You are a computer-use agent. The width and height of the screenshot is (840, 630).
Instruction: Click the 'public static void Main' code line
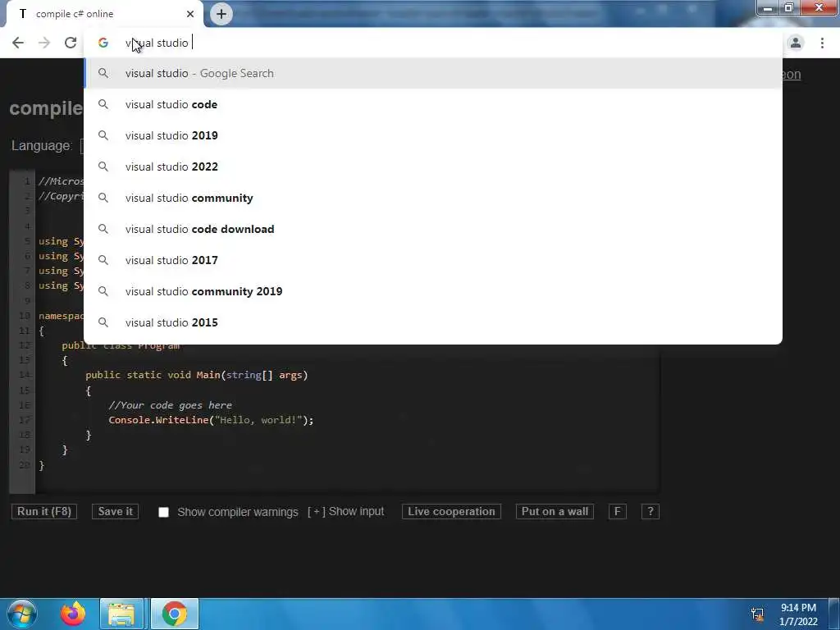(x=197, y=375)
